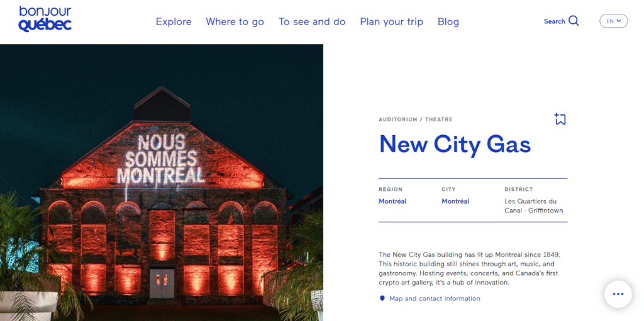Select To see and do menu
644x321 pixels.
pyautogui.click(x=312, y=21)
